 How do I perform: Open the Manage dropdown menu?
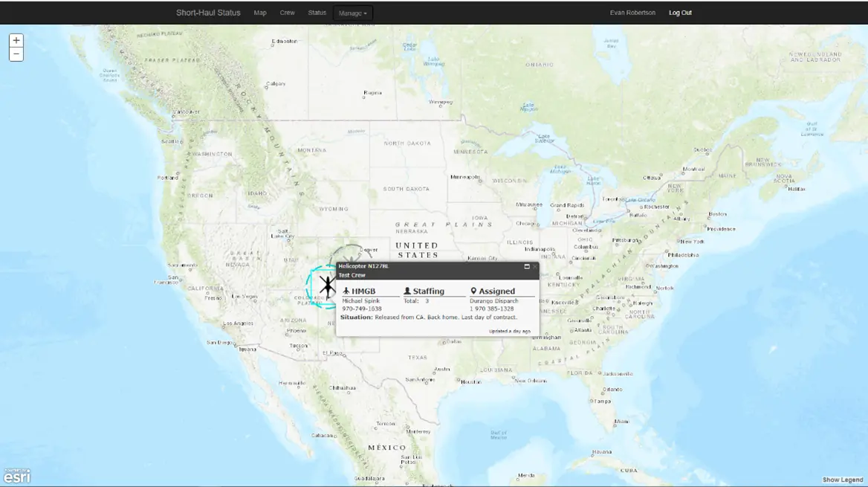(352, 13)
